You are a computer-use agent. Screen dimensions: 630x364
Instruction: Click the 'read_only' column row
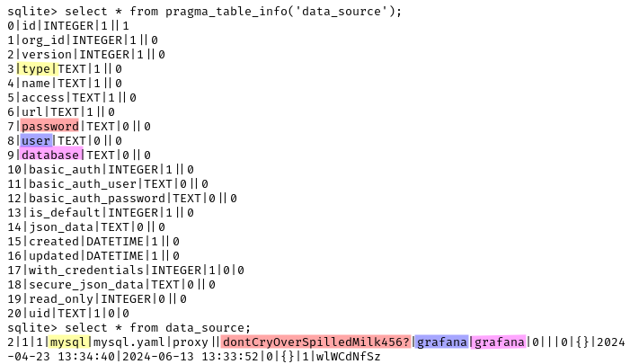(97, 299)
